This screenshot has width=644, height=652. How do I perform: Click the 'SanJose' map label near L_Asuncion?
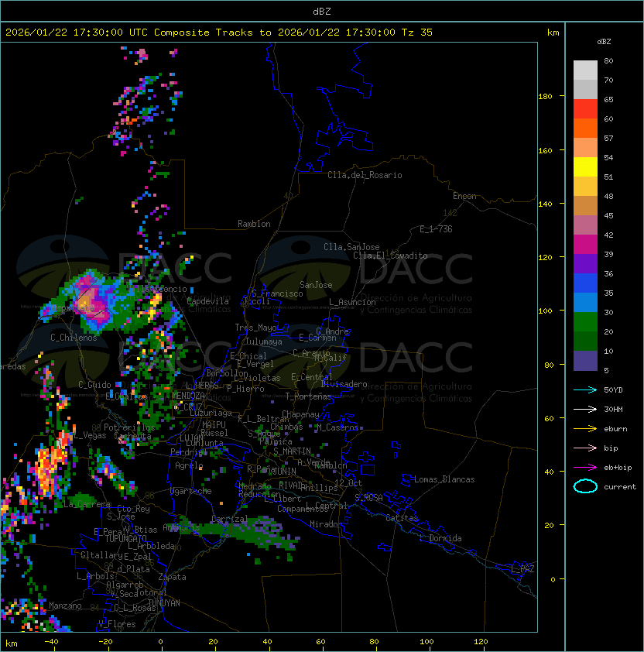316,285
